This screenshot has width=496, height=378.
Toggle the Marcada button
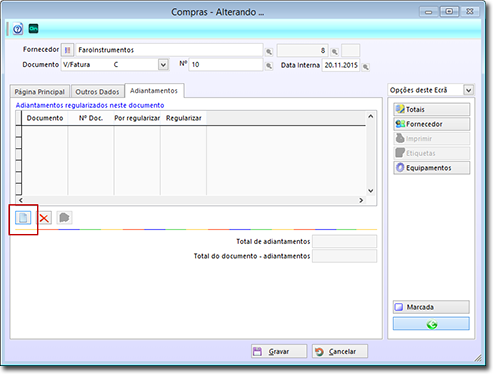431,307
